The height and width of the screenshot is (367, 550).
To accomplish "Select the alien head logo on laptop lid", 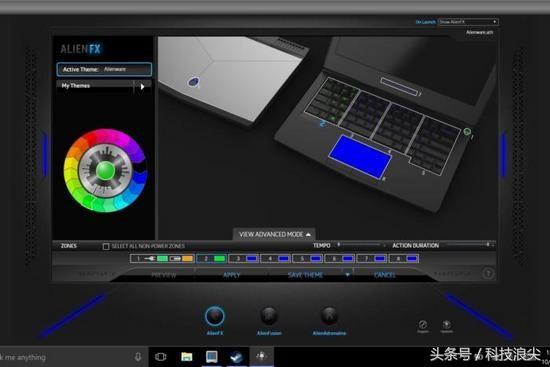I will pos(194,82).
